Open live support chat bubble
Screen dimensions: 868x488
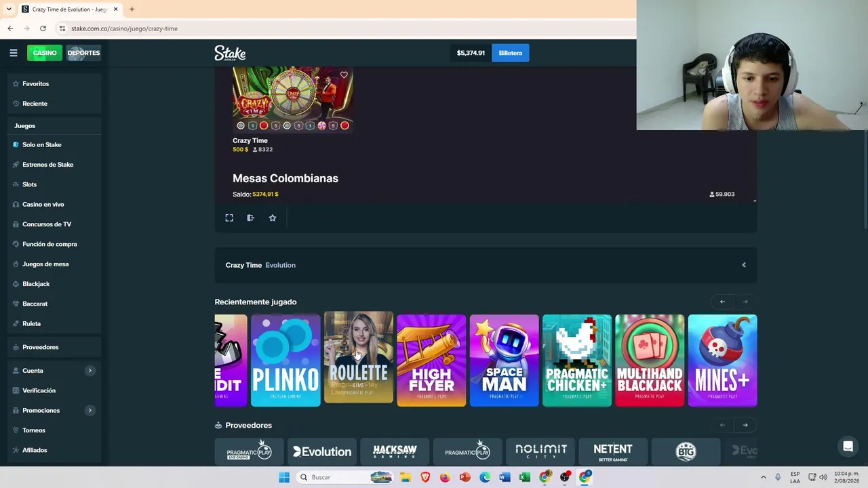848,447
